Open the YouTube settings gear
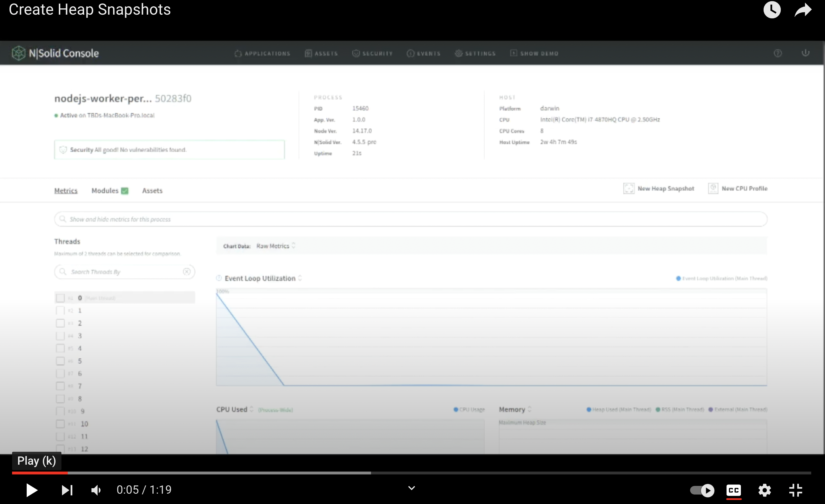 point(764,490)
